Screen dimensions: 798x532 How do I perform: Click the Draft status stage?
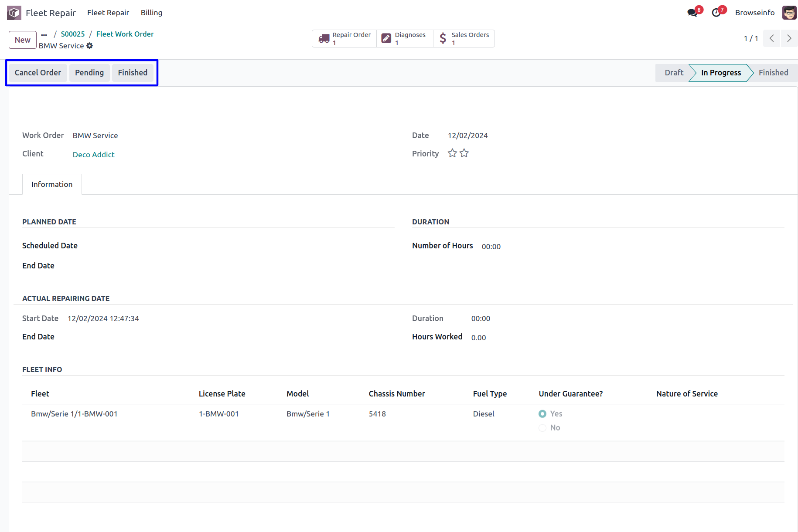pyautogui.click(x=674, y=73)
